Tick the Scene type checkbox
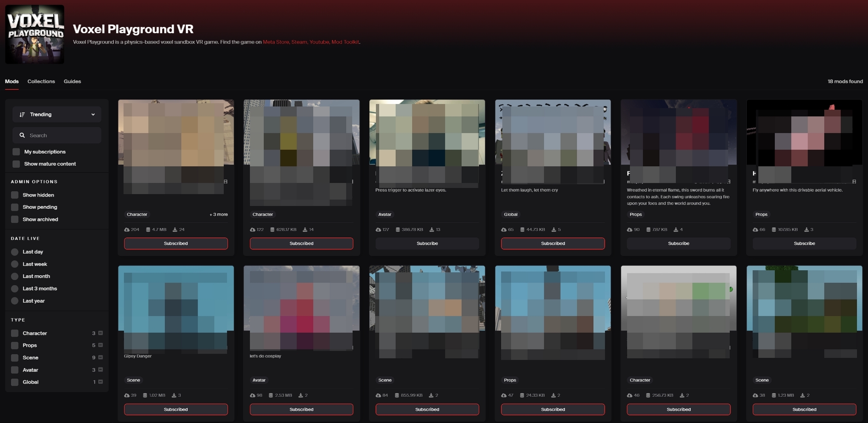The image size is (868, 423). pos(15,358)
